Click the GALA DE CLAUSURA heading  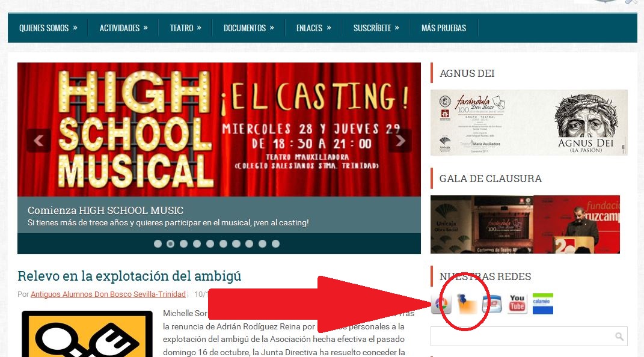coord(491,178)
